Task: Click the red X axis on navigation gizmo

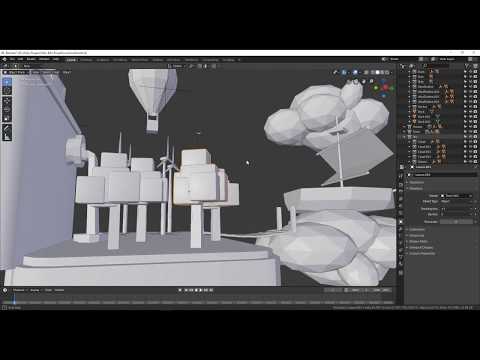Action: [x=385, y=87]
